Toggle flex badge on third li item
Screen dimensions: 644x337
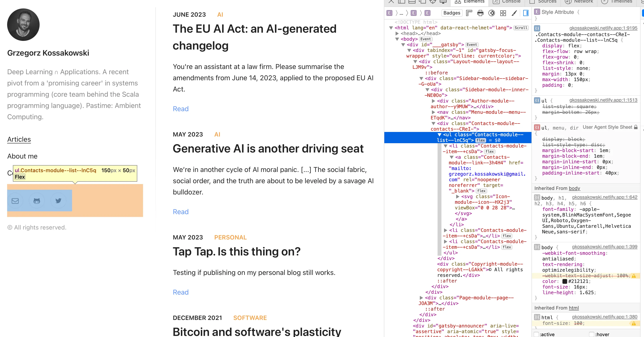[507, 247]
